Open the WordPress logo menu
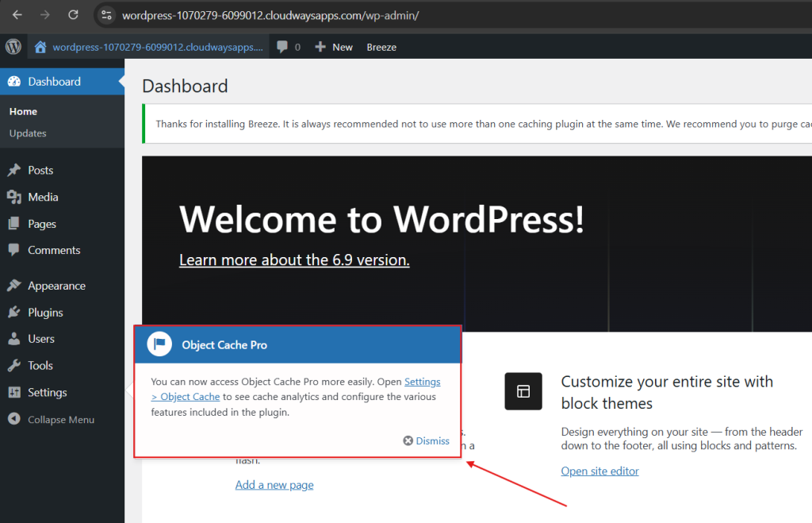 pyautogui.click(x=13, y=47)
